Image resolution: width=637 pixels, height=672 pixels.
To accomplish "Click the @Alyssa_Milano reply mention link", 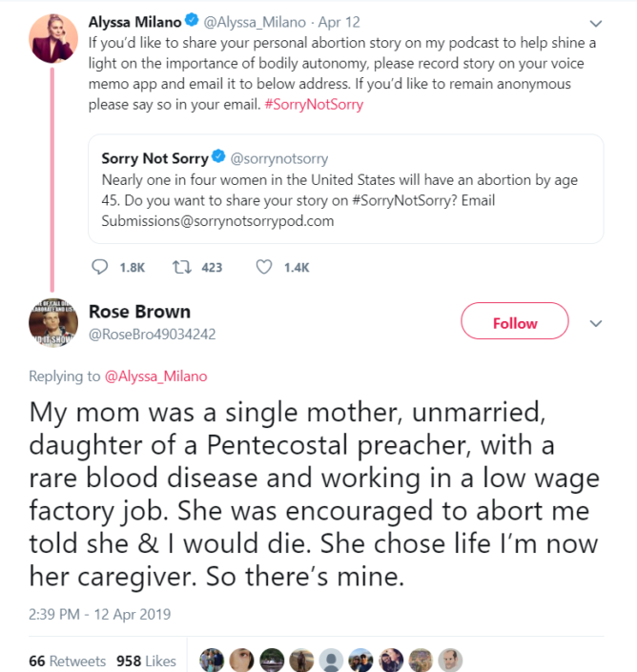I will coord(155,377).
